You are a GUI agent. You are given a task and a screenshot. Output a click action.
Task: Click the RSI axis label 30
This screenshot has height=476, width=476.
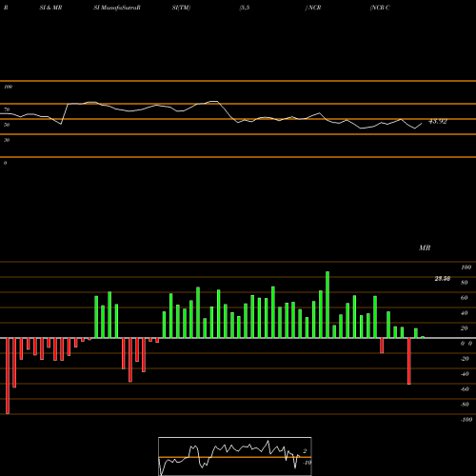click(7, 140)
